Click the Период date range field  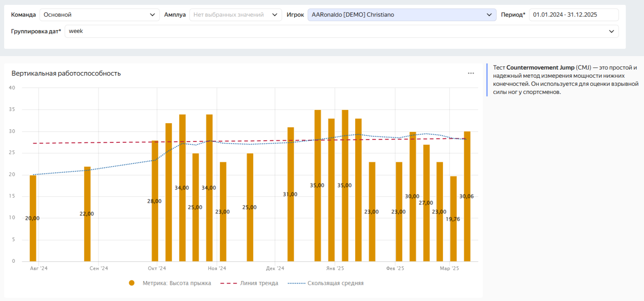(574, 15)
